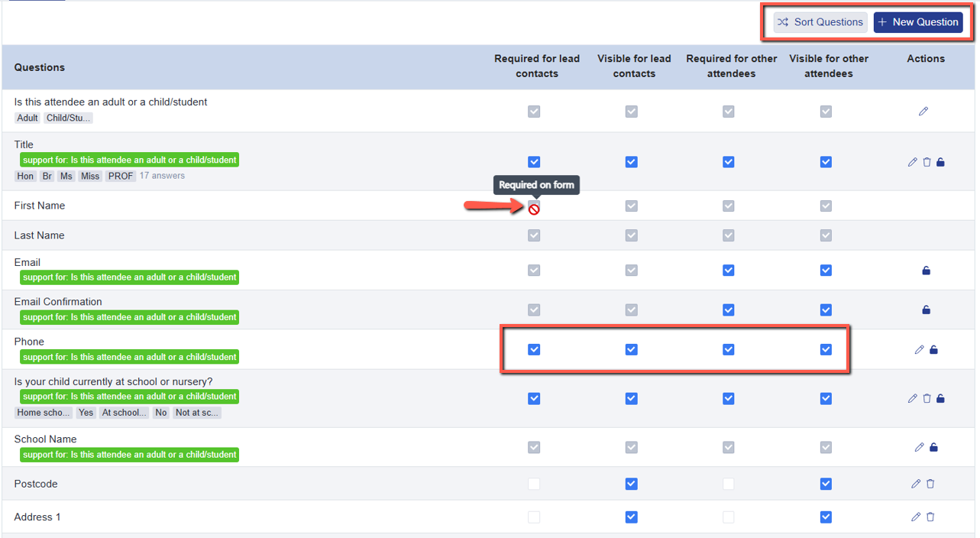Click the PROF answer tag under Title
This screenshot has width=980, height=538.
pos(121,176)
